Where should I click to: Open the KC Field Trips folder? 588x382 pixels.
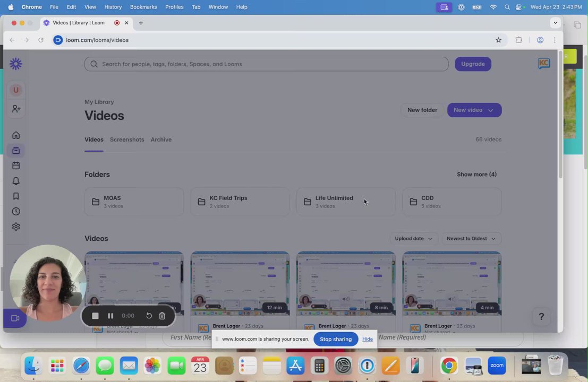[x=240, y=202]
